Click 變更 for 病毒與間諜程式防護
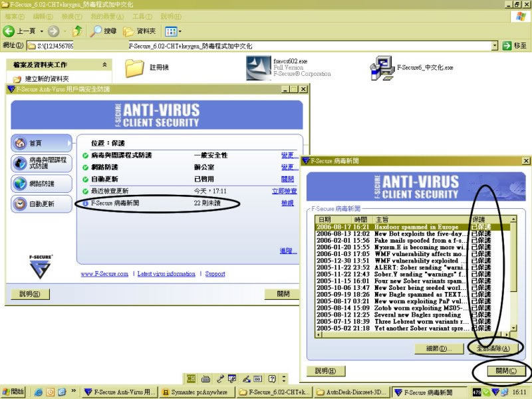This screenshot has height=399, width=532. [x=289, y=155]
